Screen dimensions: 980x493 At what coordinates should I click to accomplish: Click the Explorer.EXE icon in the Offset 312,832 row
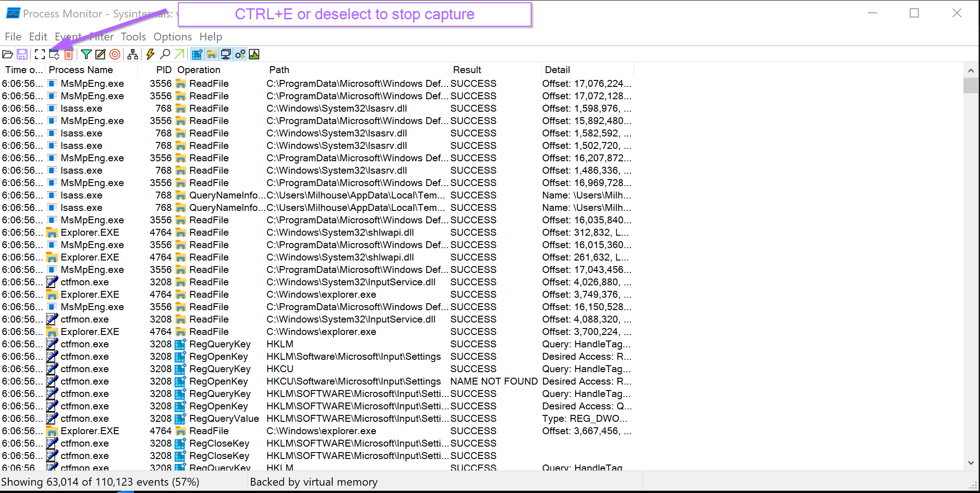pyautogui.click(x=52, y=232)
